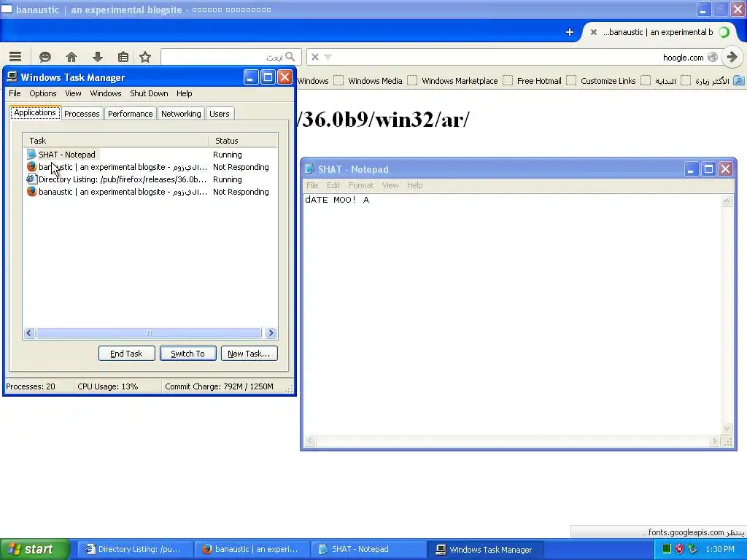Screen dimensions: 747x560
Task: Stop loading with the X in address bar
Action: pos(315,57)
